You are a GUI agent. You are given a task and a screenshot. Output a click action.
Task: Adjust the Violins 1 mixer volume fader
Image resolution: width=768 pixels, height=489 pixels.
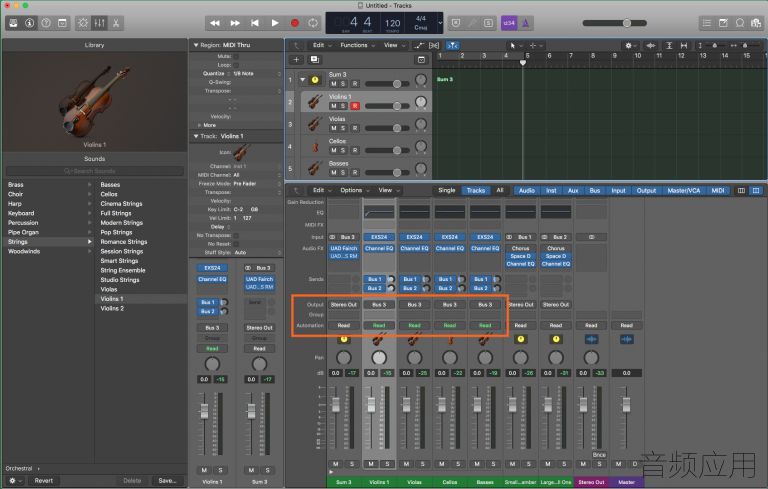click(x=371, y=405)
